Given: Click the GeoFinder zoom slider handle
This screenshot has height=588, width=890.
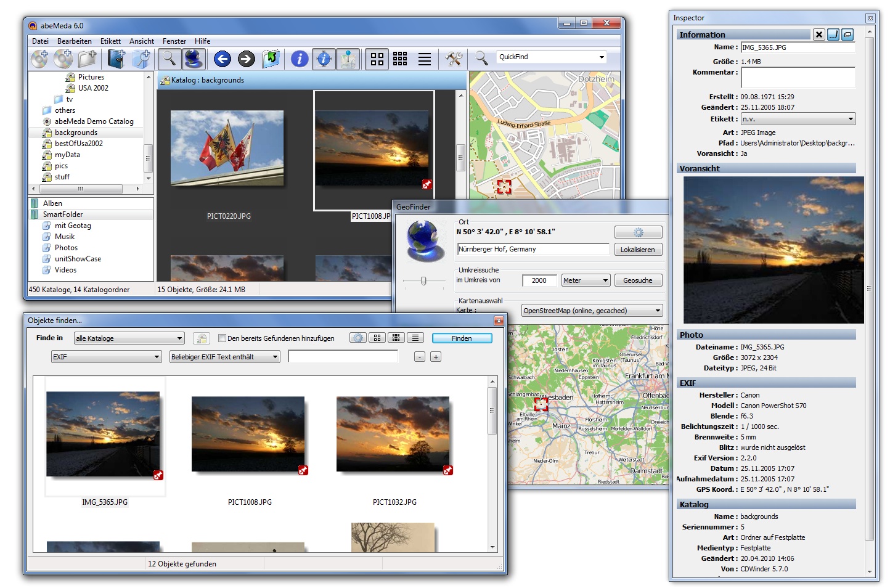Looking at the screenshot, I should click(x=423, y=281).
